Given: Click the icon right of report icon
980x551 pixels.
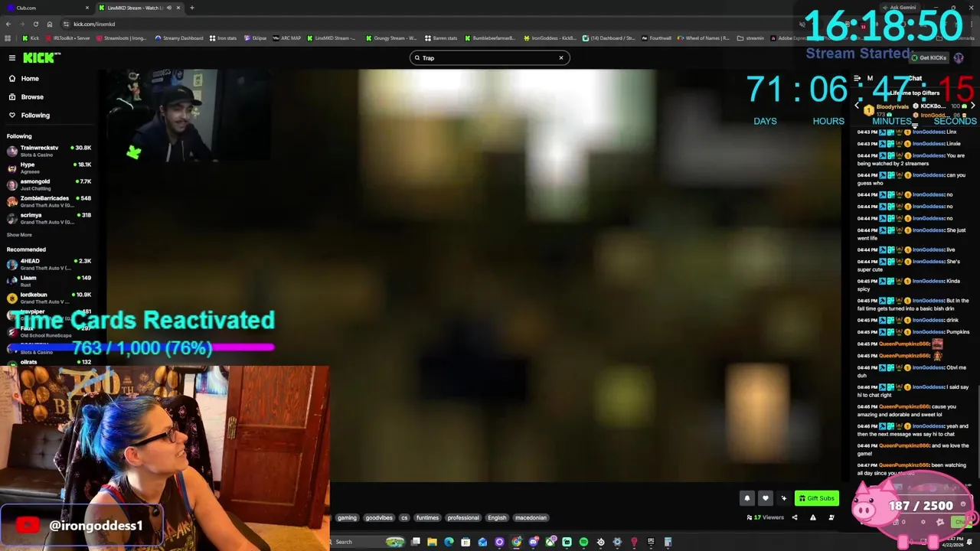Looking at the screenshot, I should tap(831, 517).
